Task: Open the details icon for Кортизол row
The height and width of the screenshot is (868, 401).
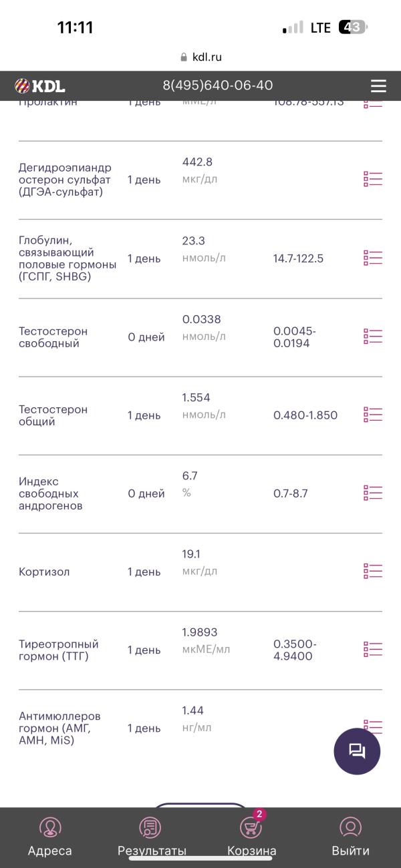Action: pyautogui.click(x=373, y=571)
